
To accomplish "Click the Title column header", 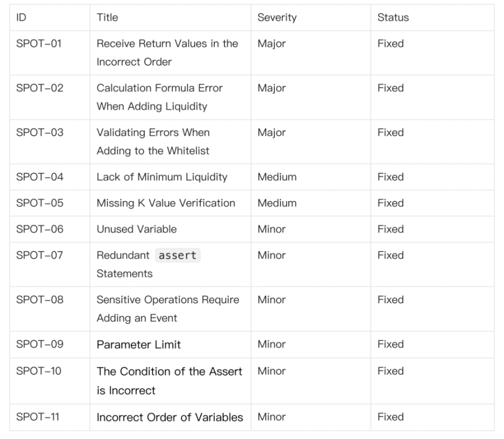I will pyautogui.click(x=107, y=18).
